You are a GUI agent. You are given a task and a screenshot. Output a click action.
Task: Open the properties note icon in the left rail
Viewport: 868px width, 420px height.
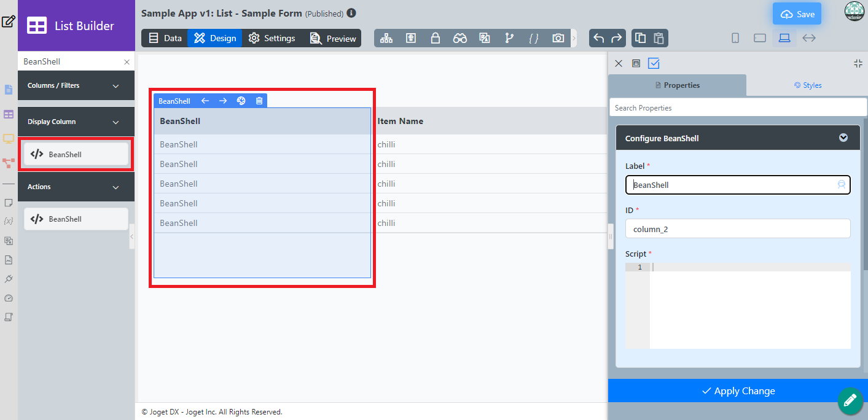click(x=9, y=203)
